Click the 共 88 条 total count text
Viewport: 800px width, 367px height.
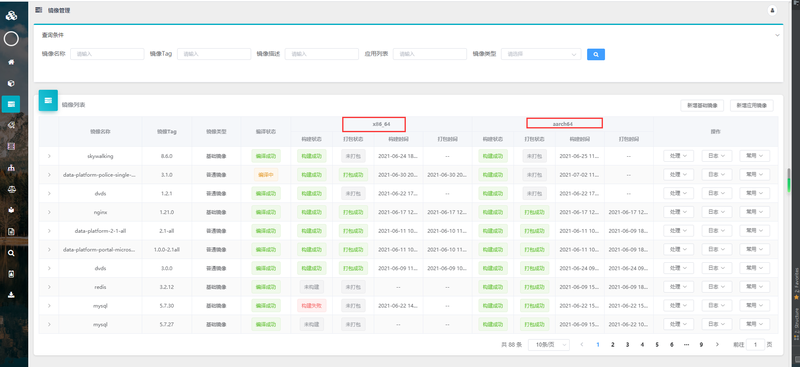tap(512, 345)
